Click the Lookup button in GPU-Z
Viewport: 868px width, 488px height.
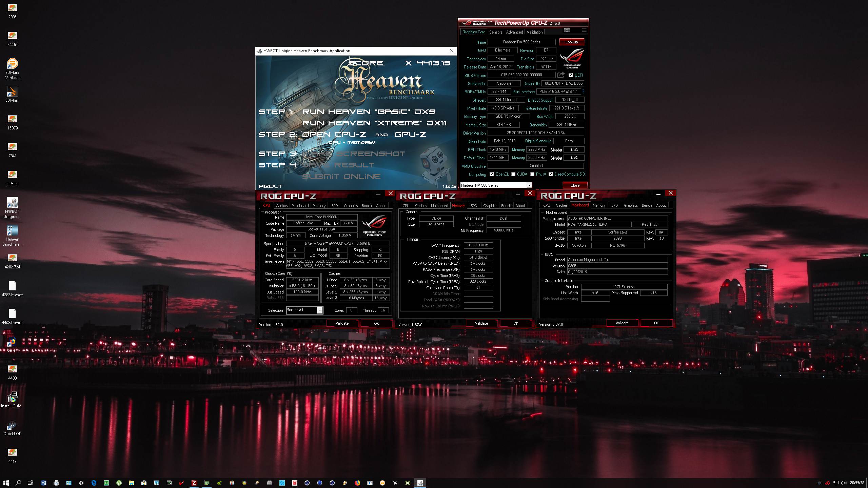[571, 42]
